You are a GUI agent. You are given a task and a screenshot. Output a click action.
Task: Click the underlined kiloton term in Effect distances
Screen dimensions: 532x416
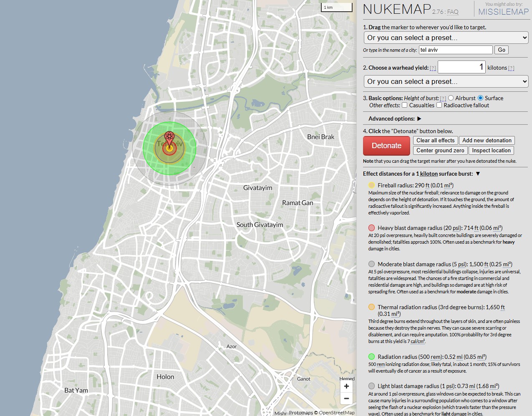[429, 174]
